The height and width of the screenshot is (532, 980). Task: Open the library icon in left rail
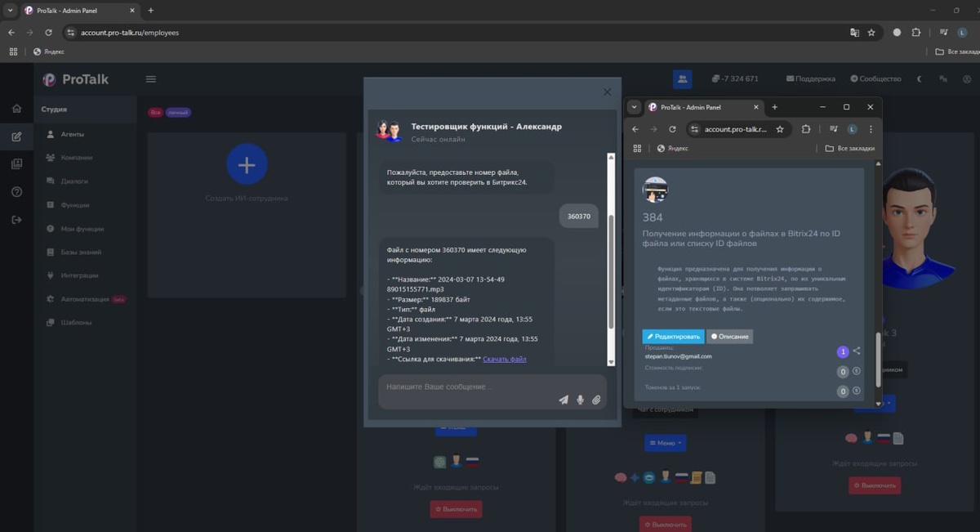[16, 164]
